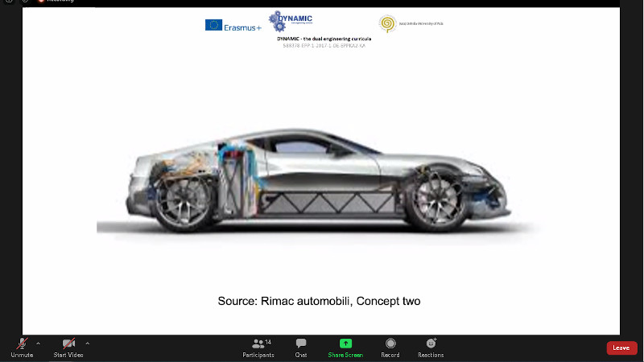Screen dimensions: 644x362
Task: Click the green Share Screen icon
Action: tap(345, 343)
